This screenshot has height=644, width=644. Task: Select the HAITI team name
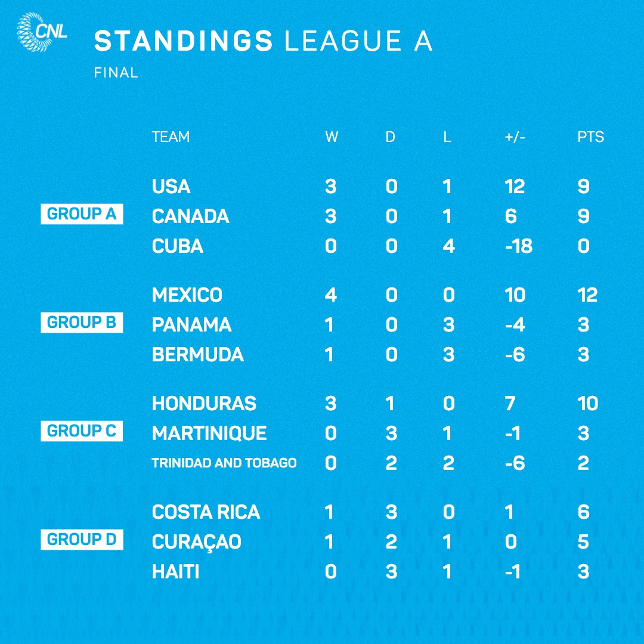(x=175, y=572)
